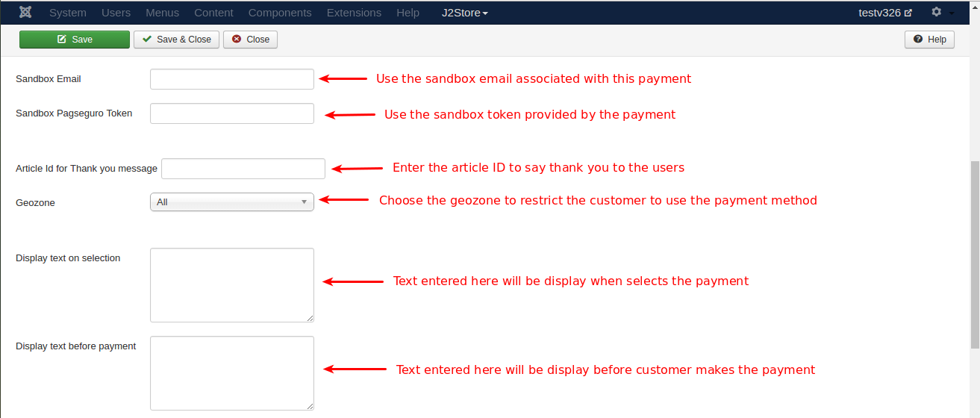Viewport: 980px width, 418px height.
Task: Click the vertical page scrollbar
Action: (x=975, y=254)
